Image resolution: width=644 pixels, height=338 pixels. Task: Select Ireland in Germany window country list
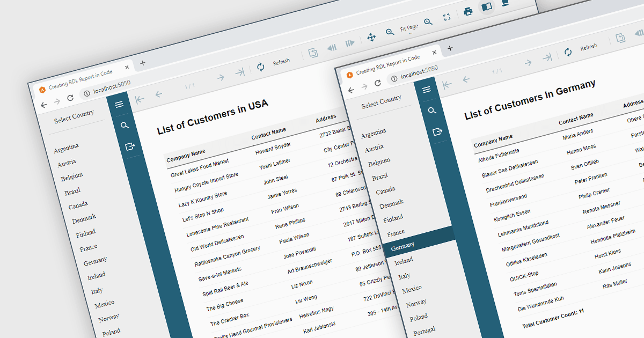[x=404, y=261]
